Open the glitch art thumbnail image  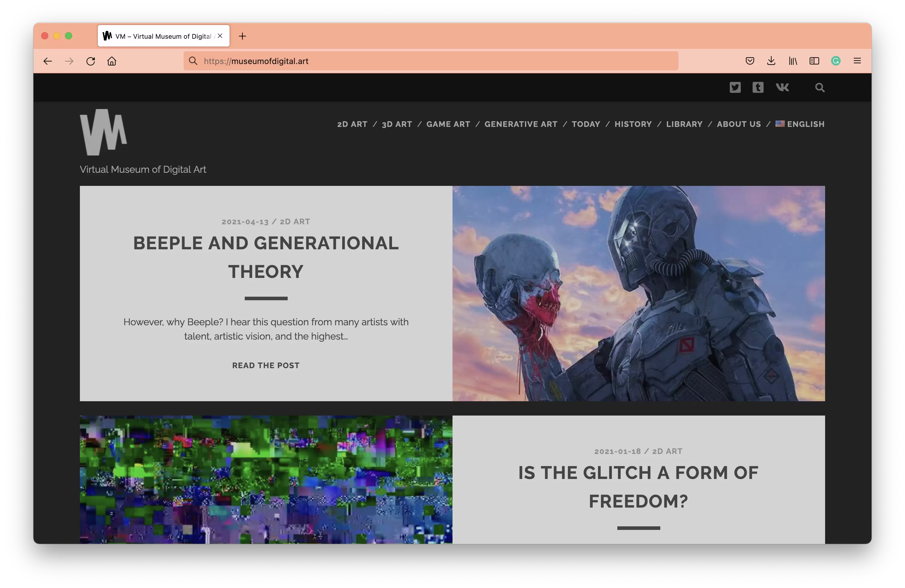click(266, 480)
